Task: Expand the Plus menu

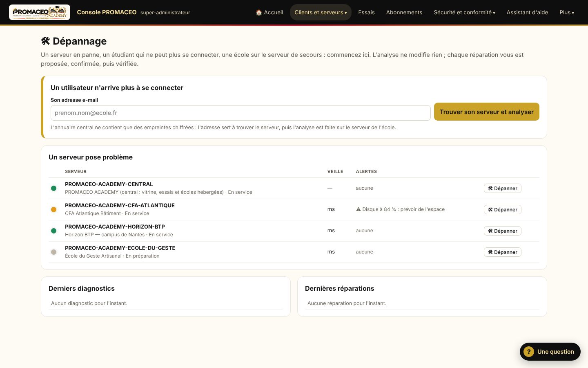Action: point(567,12)
